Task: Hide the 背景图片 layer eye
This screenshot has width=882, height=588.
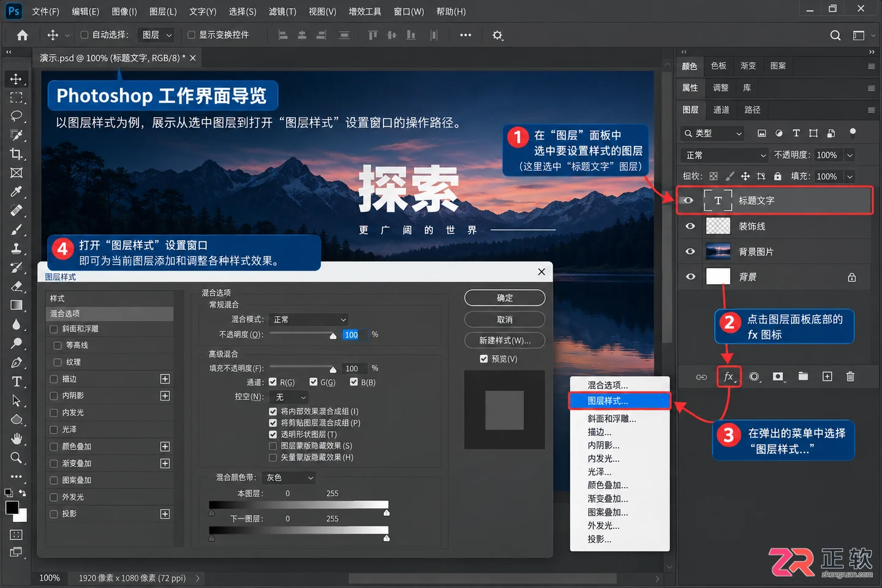Action: [690, 251]
